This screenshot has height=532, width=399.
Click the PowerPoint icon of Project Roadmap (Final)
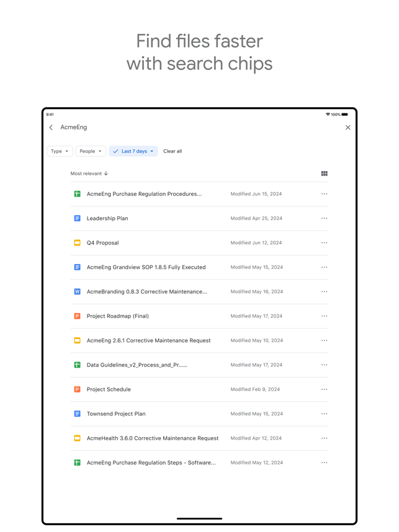click(x=78, y=316)
